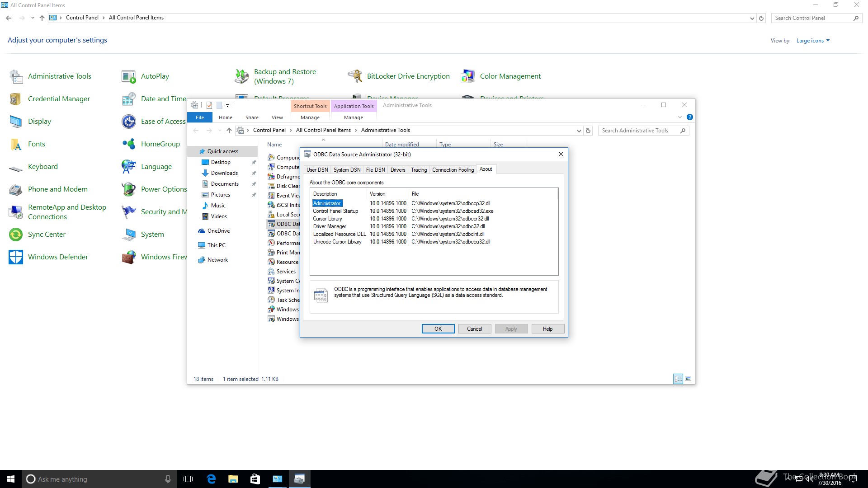Sort by the Version column header
Screen dimensions: 868x488
387,194
